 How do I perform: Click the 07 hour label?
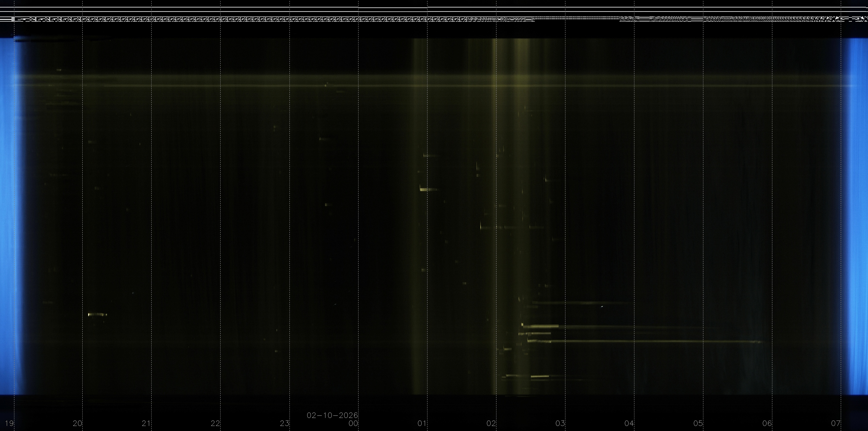(x=836, y=423)
